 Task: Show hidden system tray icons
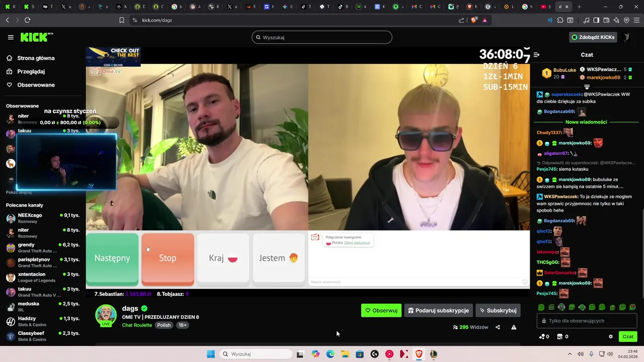570,354
